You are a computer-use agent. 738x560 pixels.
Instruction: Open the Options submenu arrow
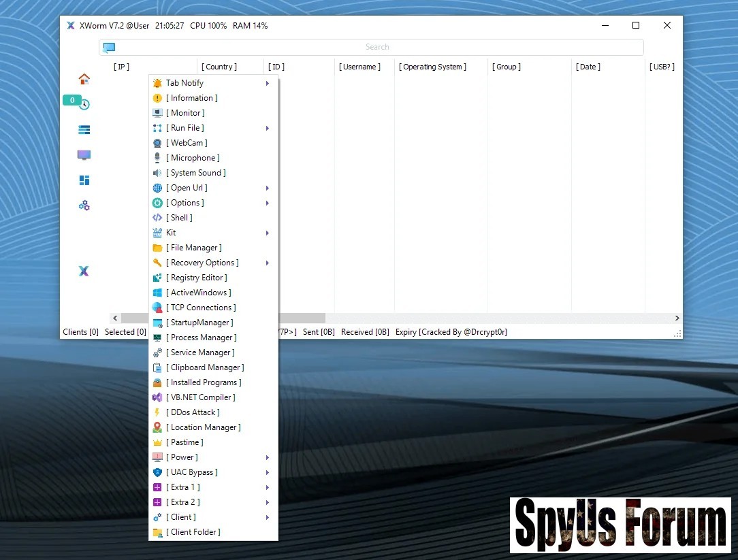tap(268, 203)
